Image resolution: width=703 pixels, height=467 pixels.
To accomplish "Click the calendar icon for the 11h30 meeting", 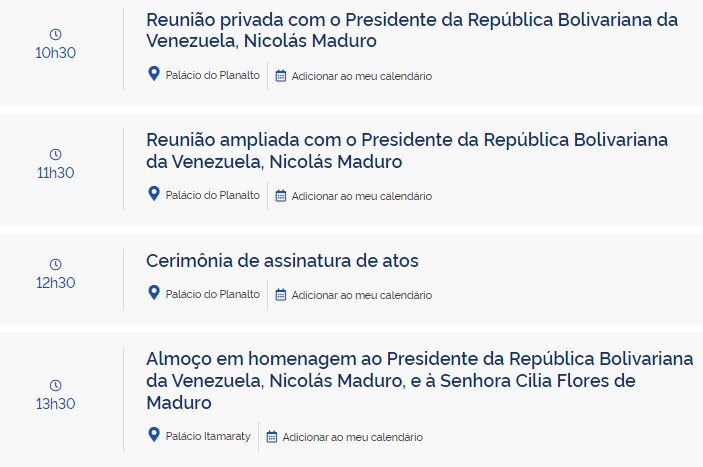I will click(x=281, y=196).
